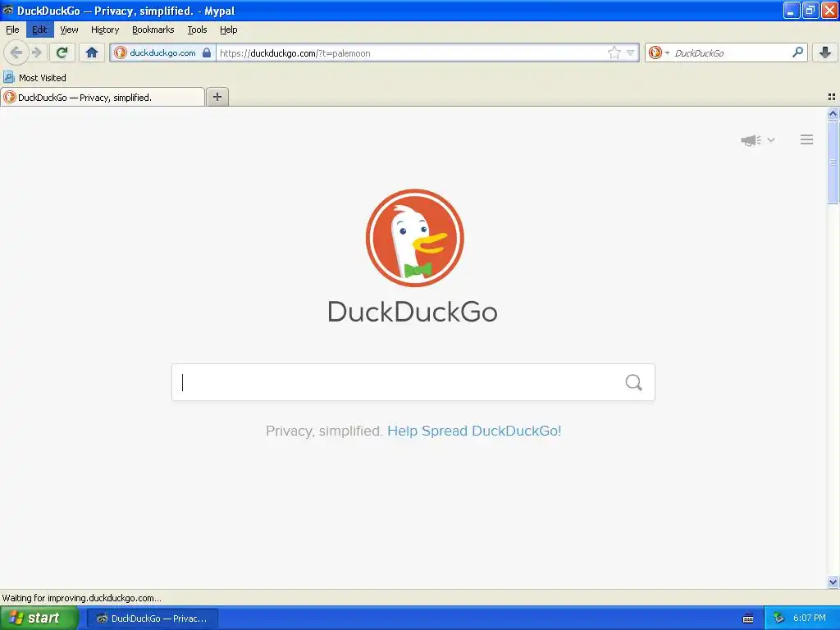Open the search engine selector dropdown
This screenshot has width=840, height=630.
(659, 52)
